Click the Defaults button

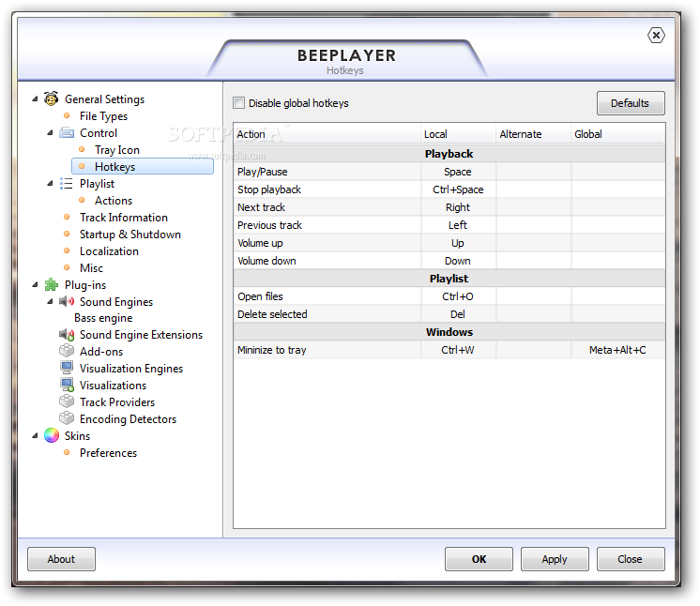click(x=631, y=103)
